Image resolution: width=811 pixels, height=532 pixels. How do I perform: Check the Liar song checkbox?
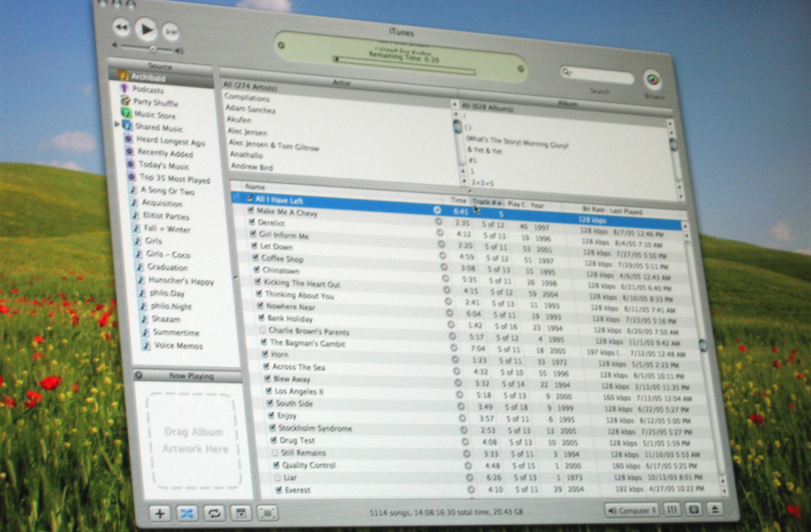[278, 477]
